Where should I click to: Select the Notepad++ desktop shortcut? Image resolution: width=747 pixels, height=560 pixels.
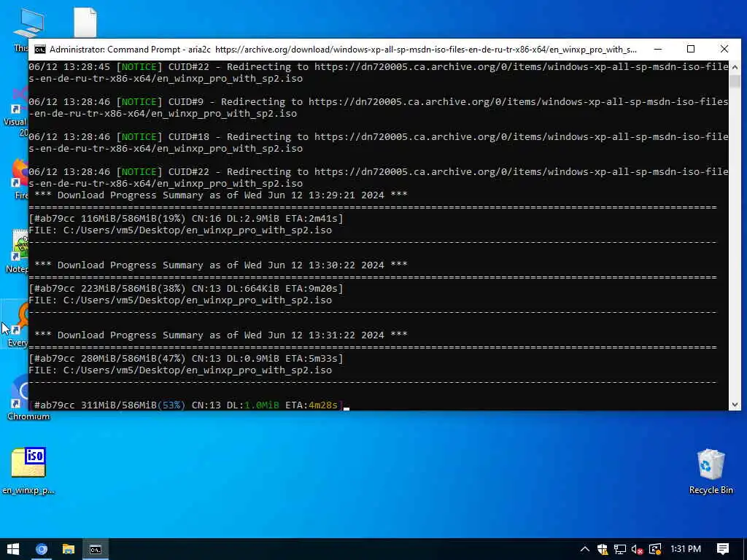coord(15,252)
